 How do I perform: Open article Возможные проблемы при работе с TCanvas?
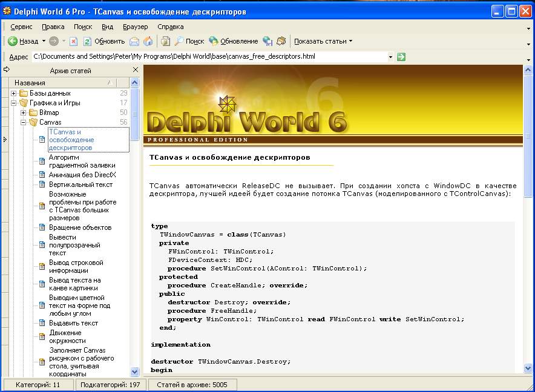[x=82, y=206]
